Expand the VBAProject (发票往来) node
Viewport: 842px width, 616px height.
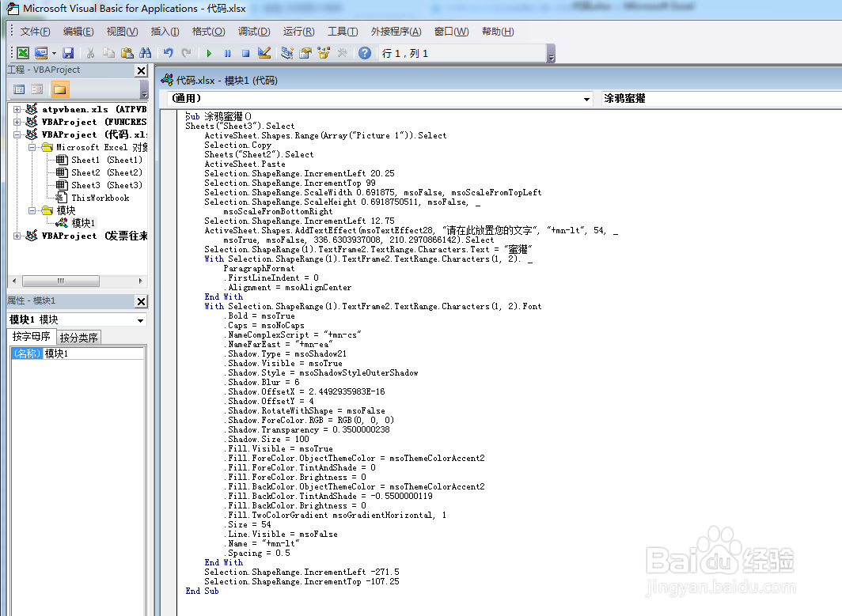(17, 236)
